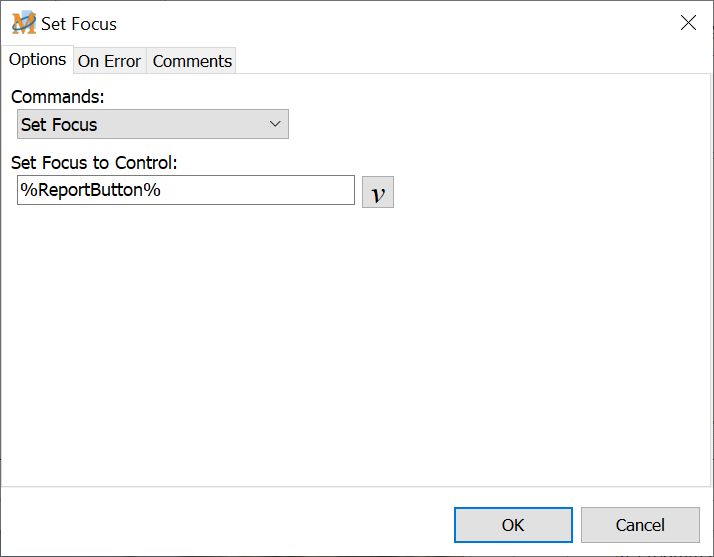Open the On Error tab
Image resolution: width=714 pixels, height=557 pixels.
(109, 61)
